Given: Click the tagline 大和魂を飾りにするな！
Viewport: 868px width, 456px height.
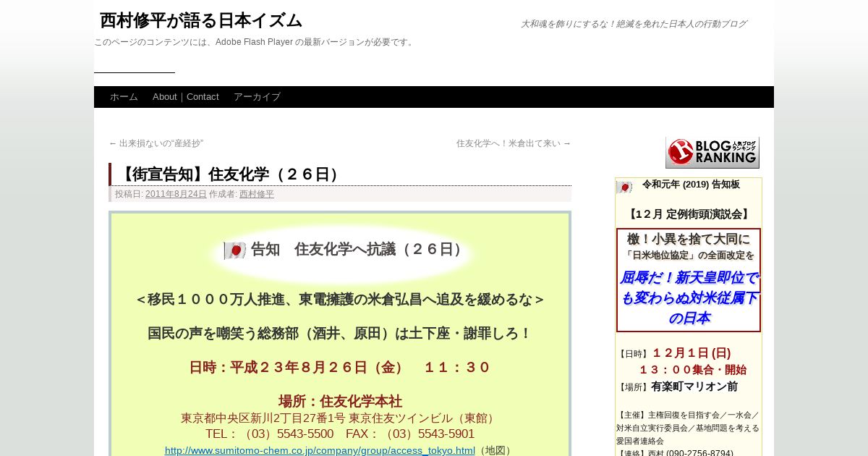Looking at the screenshot, I should click(x=634, y=24).
